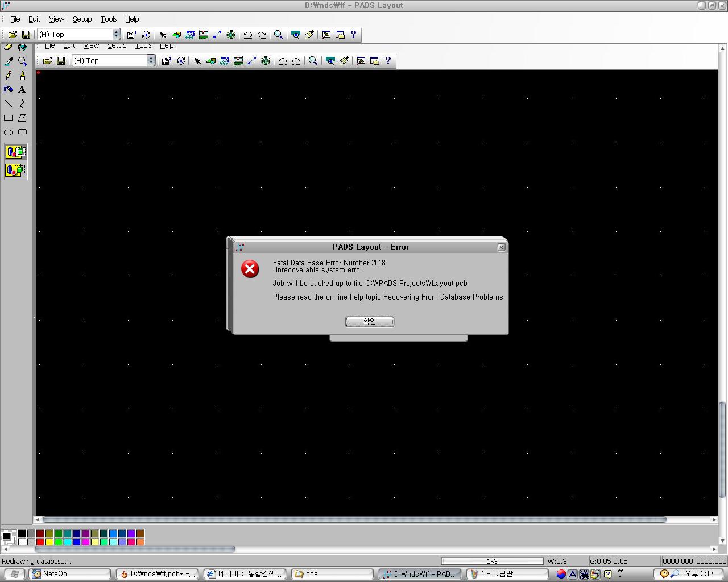This screenshot has width=728, height=582.
Task: Switch to 1 - 그림판 taskbar button
Action: 508,574
